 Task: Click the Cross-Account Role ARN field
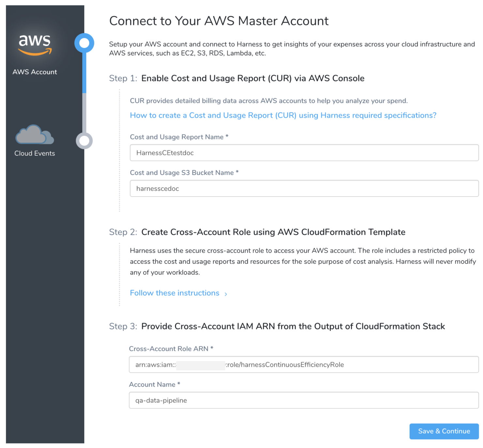[304, 364]
